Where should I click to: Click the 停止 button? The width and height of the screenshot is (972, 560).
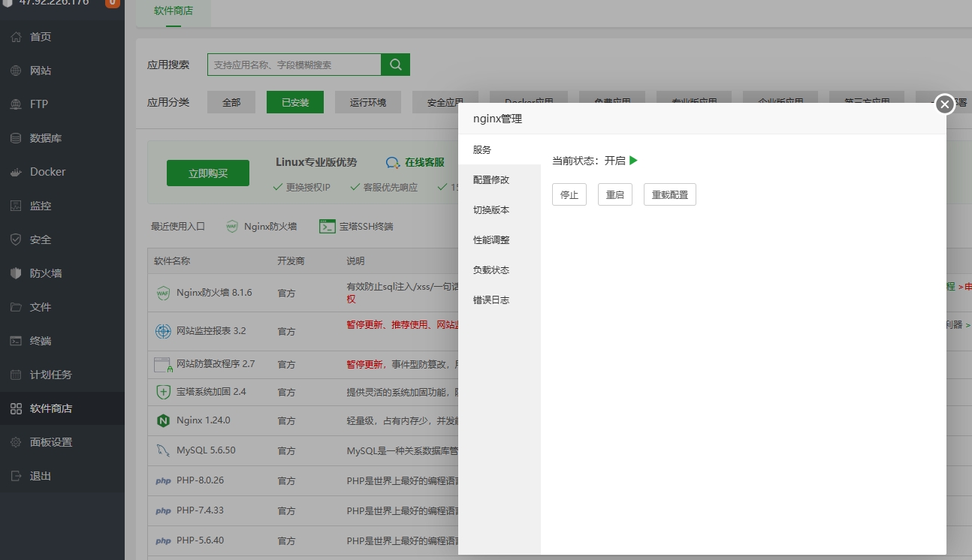click(569, 194)
